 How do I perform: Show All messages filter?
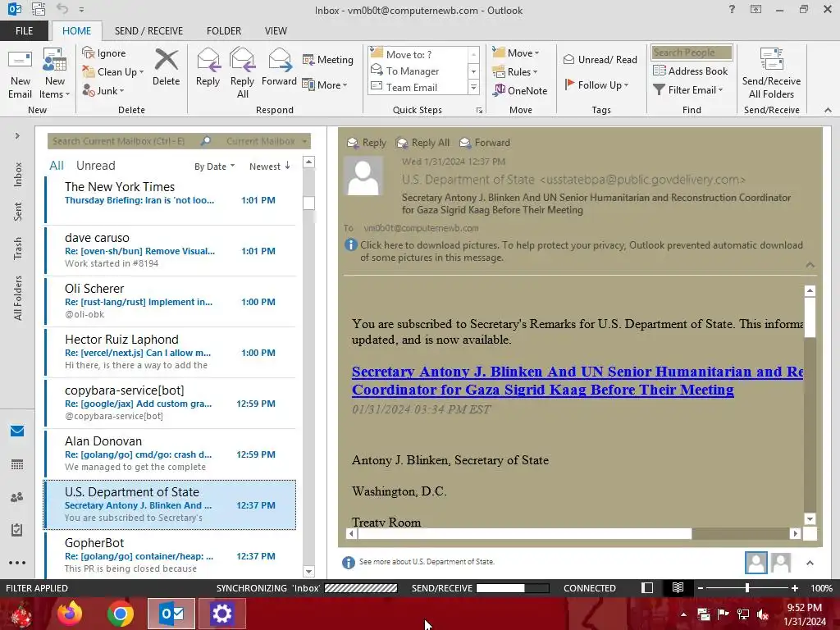click(x=57, y=166)
